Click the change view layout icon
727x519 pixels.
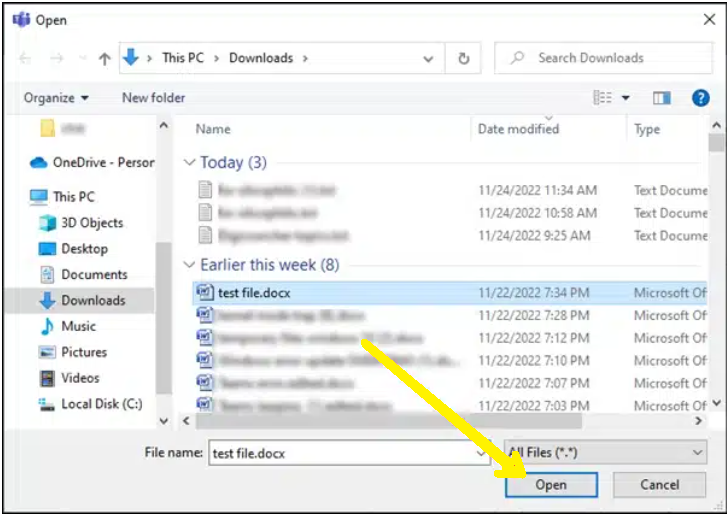[x=602, y=98]
